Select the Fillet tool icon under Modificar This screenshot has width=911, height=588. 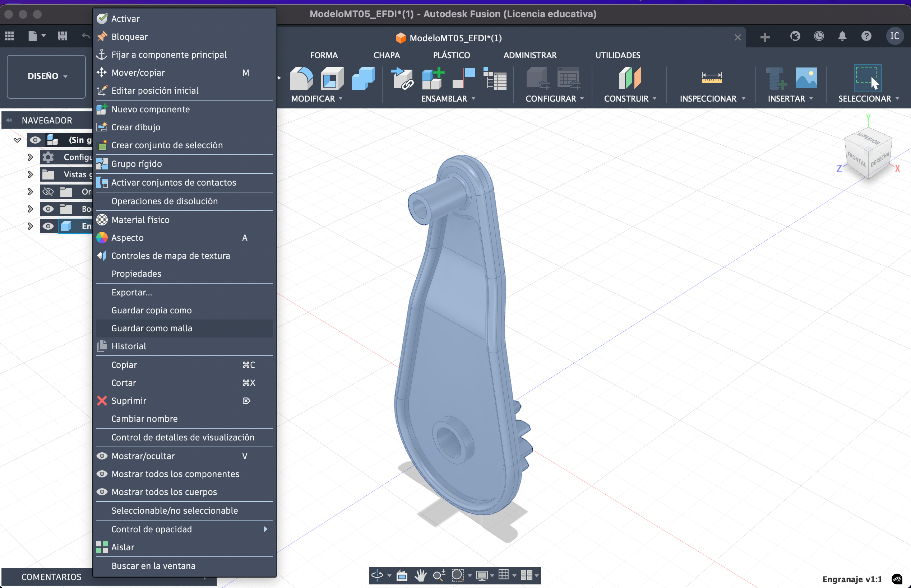301,78
